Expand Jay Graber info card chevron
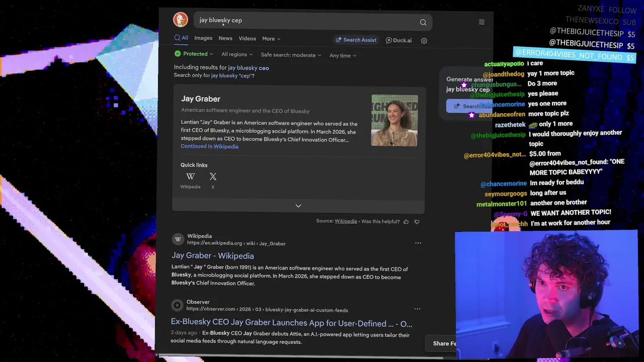Screen dimensions: 644x362 [298, 206]
